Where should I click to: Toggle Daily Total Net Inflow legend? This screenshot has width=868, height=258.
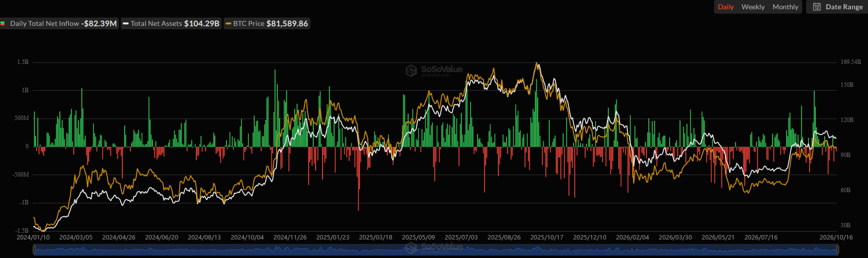pos(59,23)
